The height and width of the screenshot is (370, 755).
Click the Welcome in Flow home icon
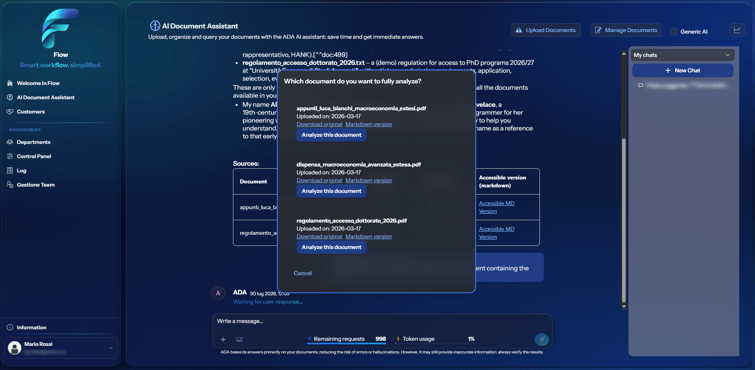[x=10, y=83]
